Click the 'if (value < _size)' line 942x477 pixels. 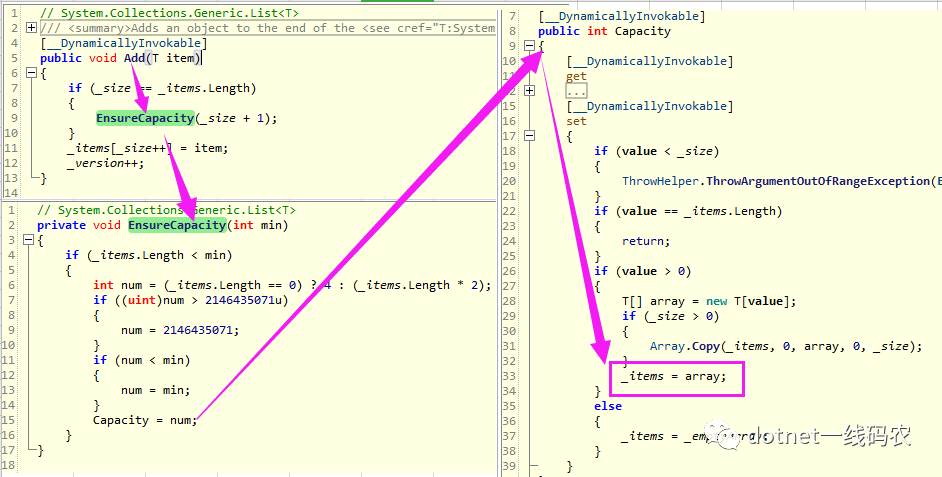click(657, 151)
